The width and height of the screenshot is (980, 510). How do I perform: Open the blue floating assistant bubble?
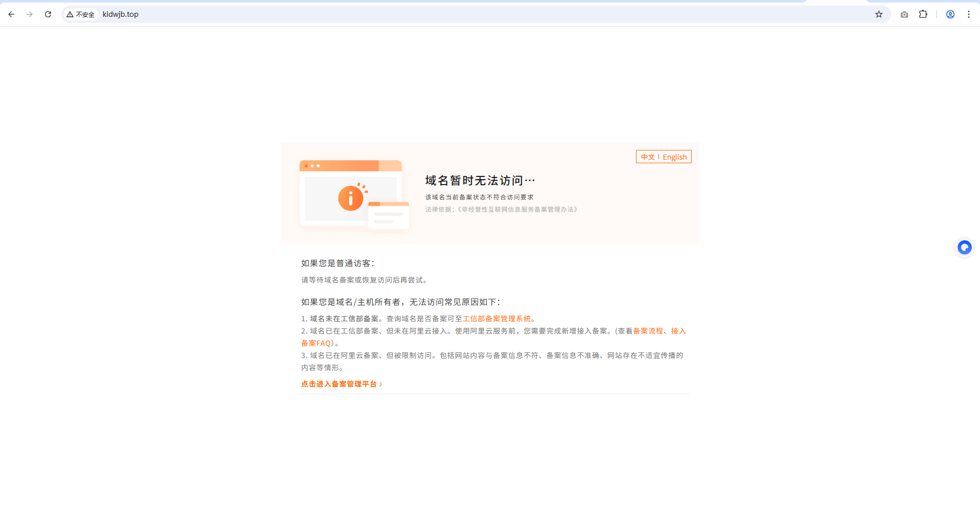[x=965, y=247]
